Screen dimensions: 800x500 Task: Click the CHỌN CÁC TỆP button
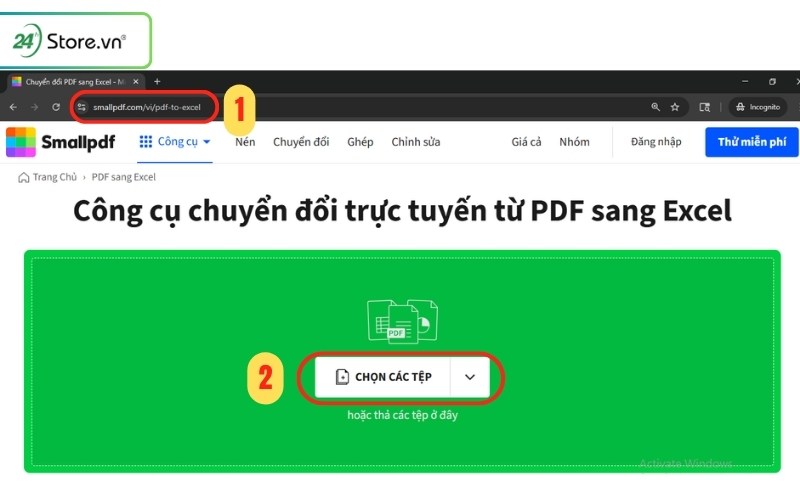383,377
